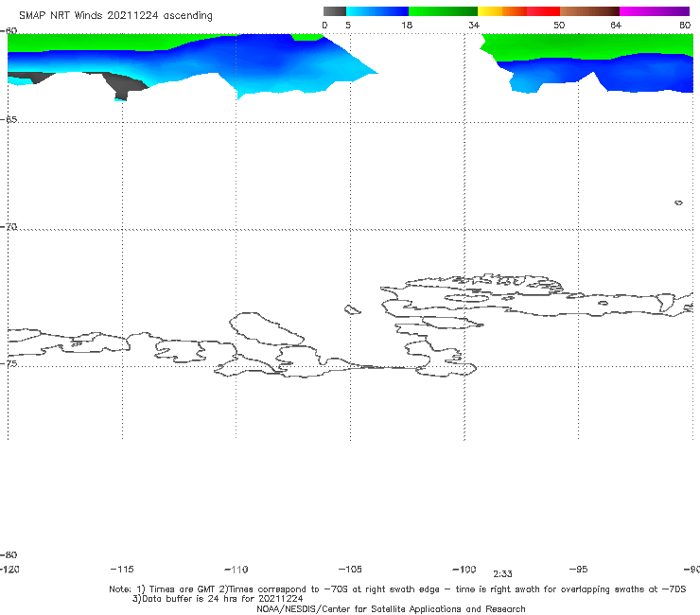
Task: Click the dark gray low-wind patch near -115
Action: [x=124, y=85]
